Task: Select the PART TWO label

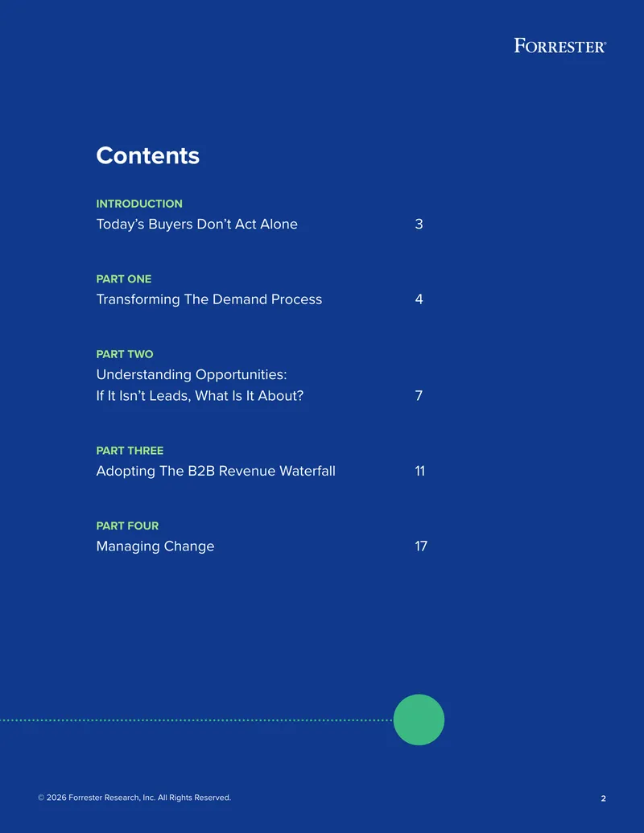Action: (125, 354)
